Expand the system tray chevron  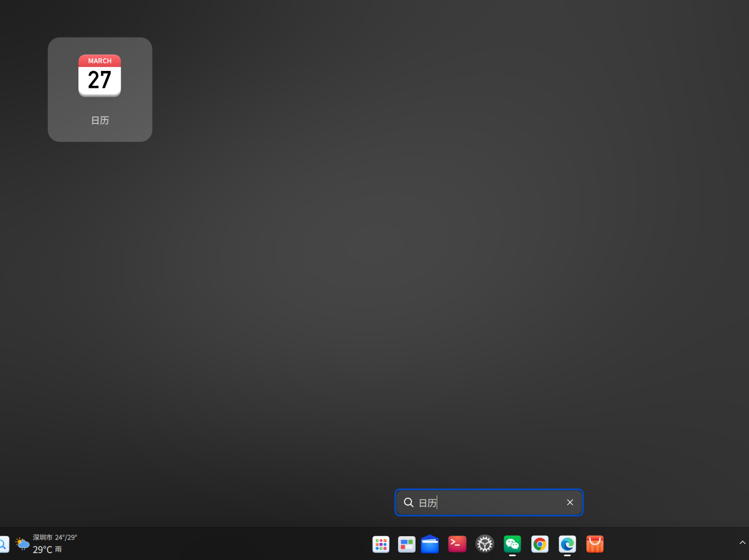point(742,543)
